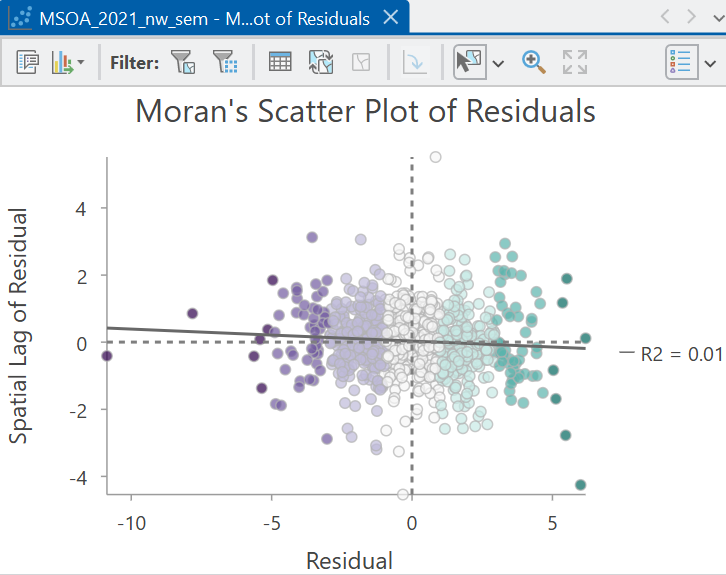Viewport: 726px width, 575px height.
Task: Click the Rotate chart arrow icon
Action: click(415, 62)
